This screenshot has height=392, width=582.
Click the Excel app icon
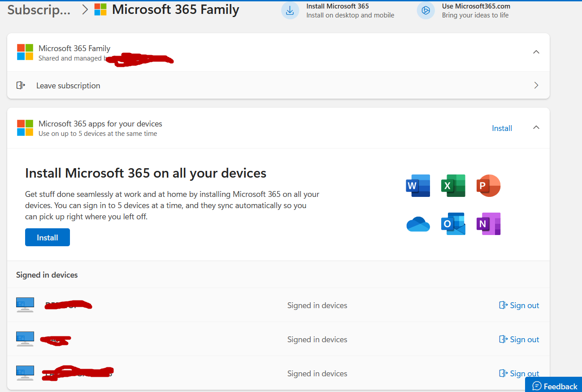tap(453, 186)
